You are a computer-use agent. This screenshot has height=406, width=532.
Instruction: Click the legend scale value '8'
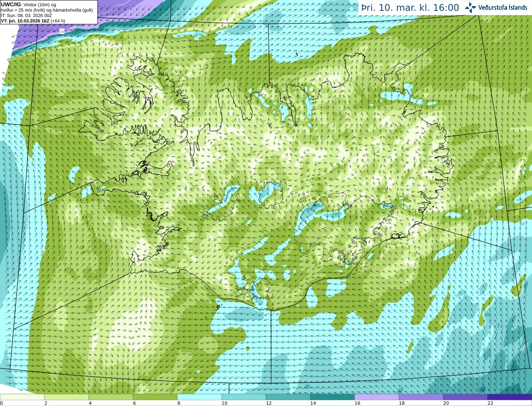(178, 403)
